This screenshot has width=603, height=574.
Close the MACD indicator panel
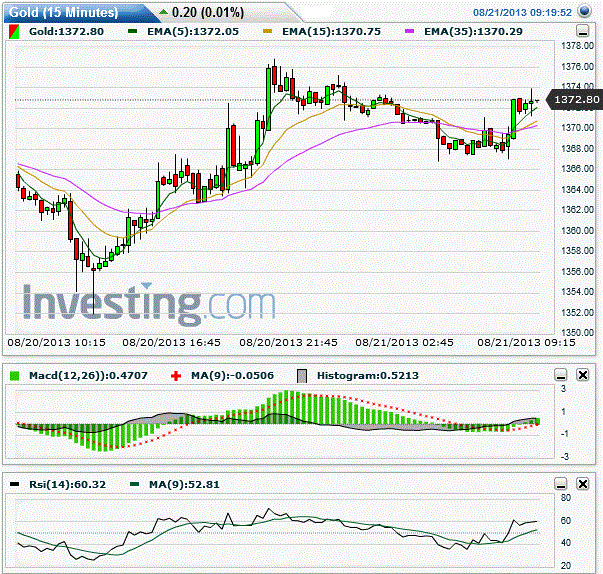(583, 374)
